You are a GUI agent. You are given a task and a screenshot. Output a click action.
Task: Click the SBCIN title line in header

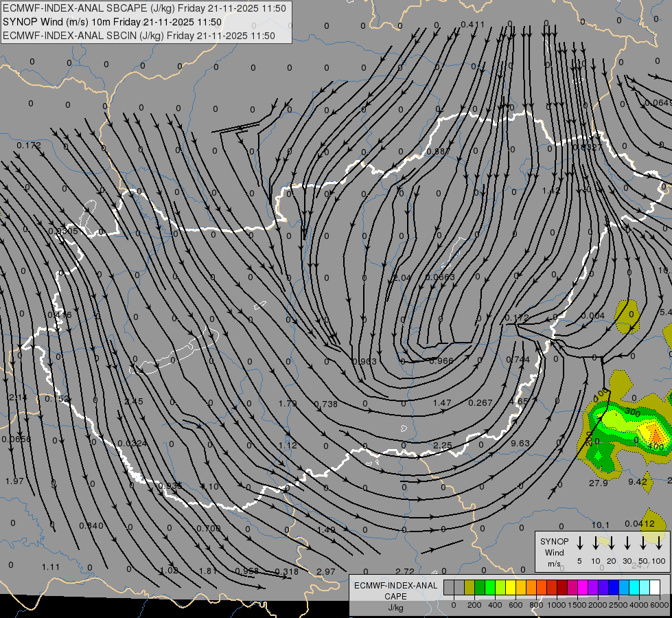coord(139,36)
